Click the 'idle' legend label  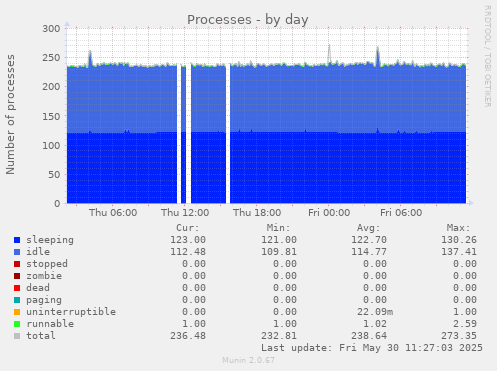38,252
